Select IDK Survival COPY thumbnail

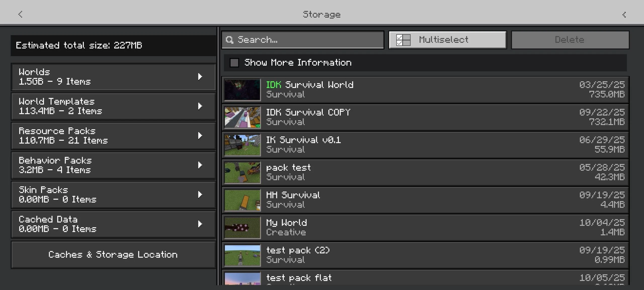(242, 117)
